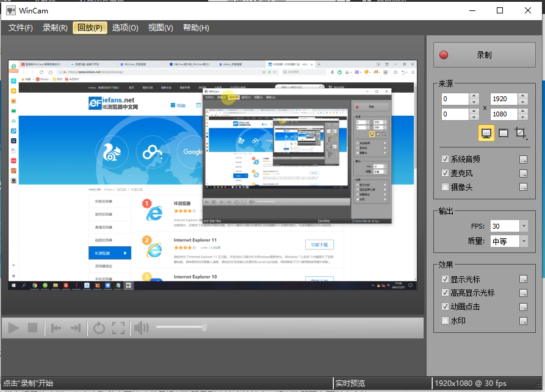This screenshot has height=392, width=545.
Task: Open the small arrow under the crop region icon
Action: tap(527, 139)
